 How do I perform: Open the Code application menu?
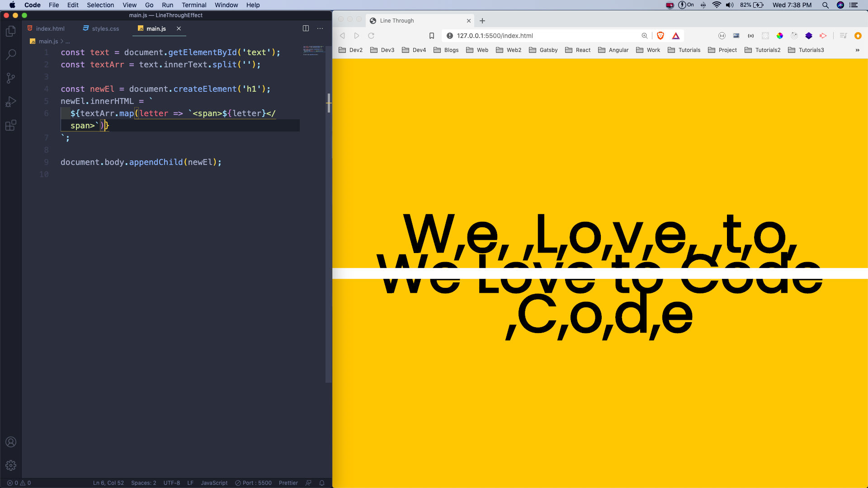point(32,5)
